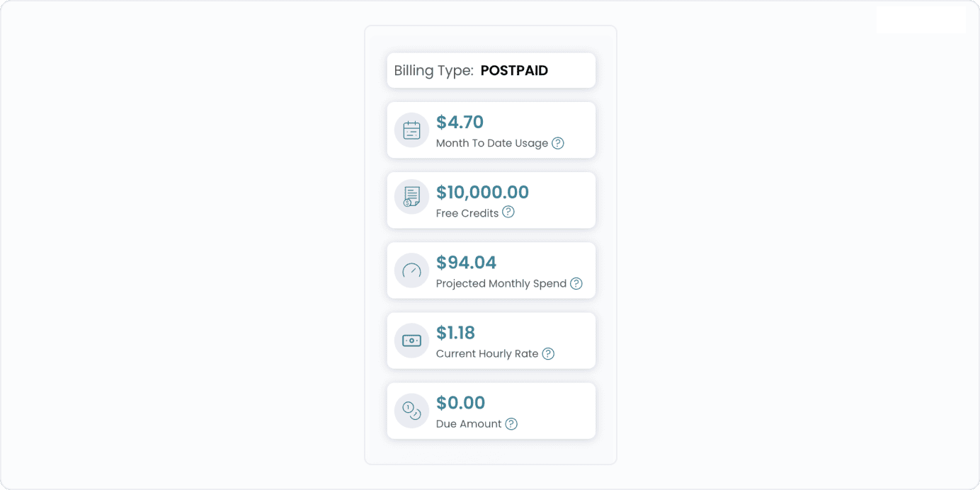Click the $1.18 hourly rate value
The image size is (980, 490).
tap(456, 333)
